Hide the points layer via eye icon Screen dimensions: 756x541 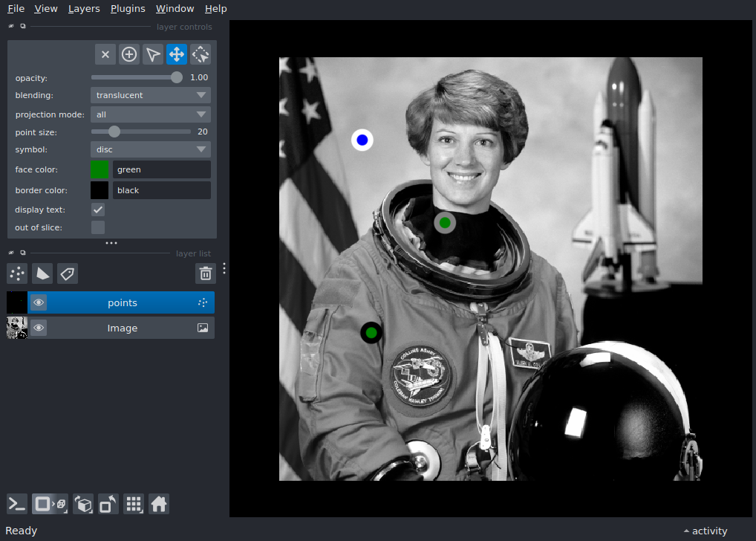39,302
